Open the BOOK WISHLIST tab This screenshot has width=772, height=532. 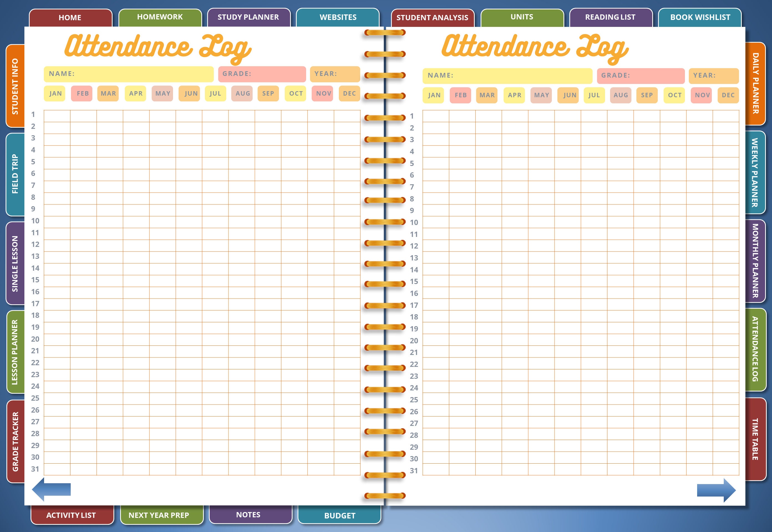tap(700, 17)
